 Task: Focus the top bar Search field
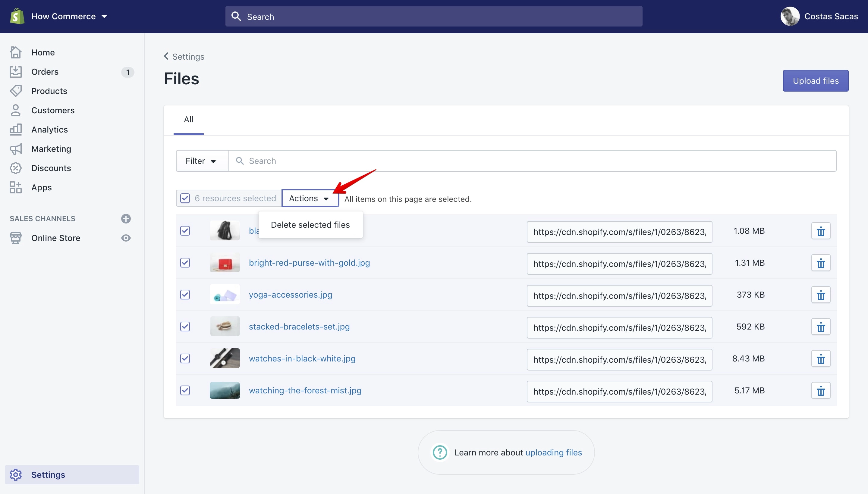pos(433,16)
